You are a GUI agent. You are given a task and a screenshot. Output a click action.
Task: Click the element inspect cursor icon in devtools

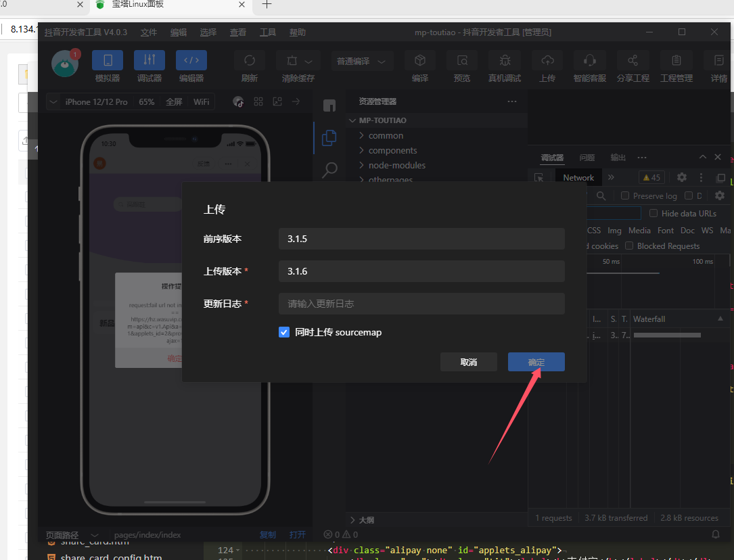click(x=539, y=178)
